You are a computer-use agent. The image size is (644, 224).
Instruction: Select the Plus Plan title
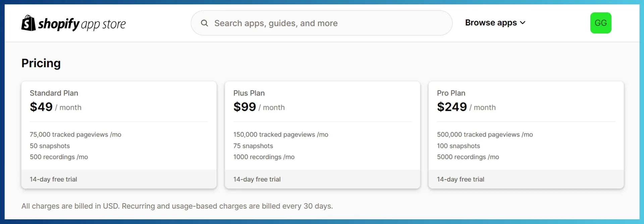coord(249,93)
